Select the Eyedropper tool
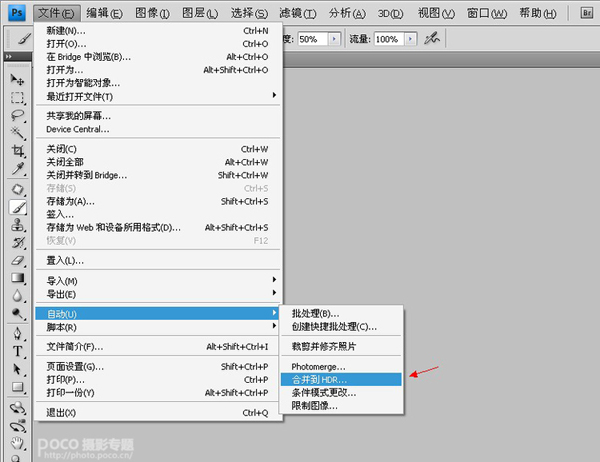The image size is (600, 462). click(x=17, y=168)
